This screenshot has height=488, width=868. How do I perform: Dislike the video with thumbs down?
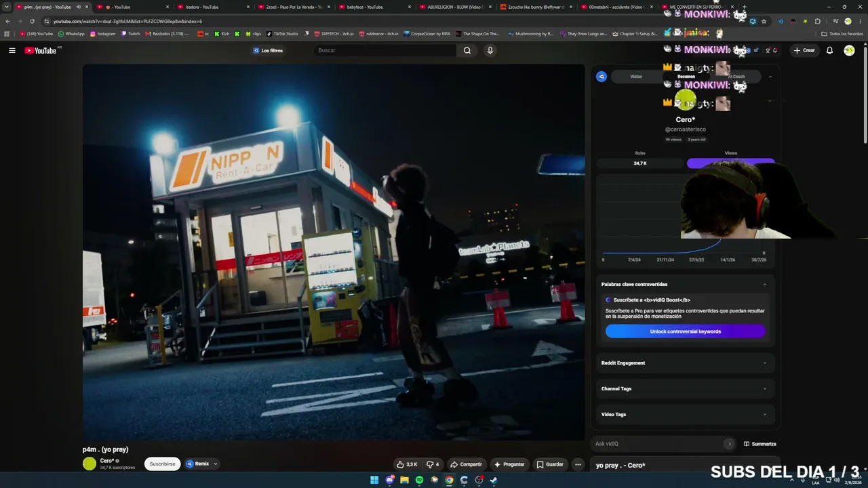click(432, 464)
